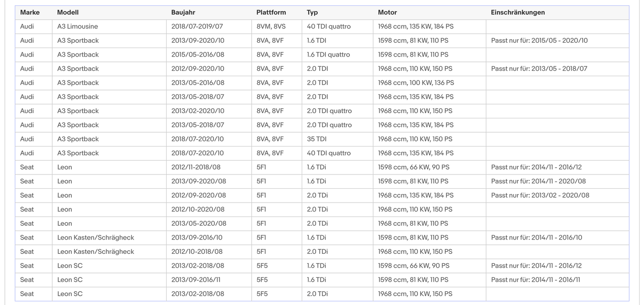Click the Einschränkungen column header
Screen dimensions: 644x305
click(x=518, y=12)
